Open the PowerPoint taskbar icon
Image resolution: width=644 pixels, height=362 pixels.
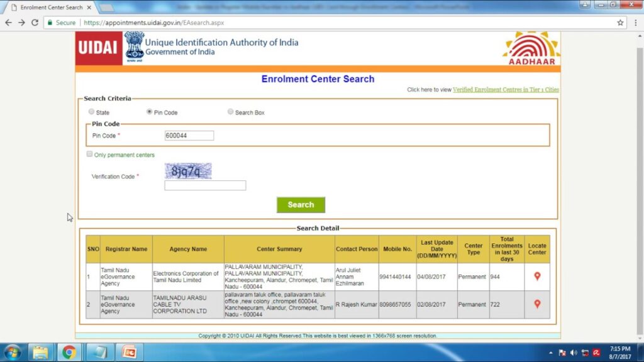(x=130, y=353)
